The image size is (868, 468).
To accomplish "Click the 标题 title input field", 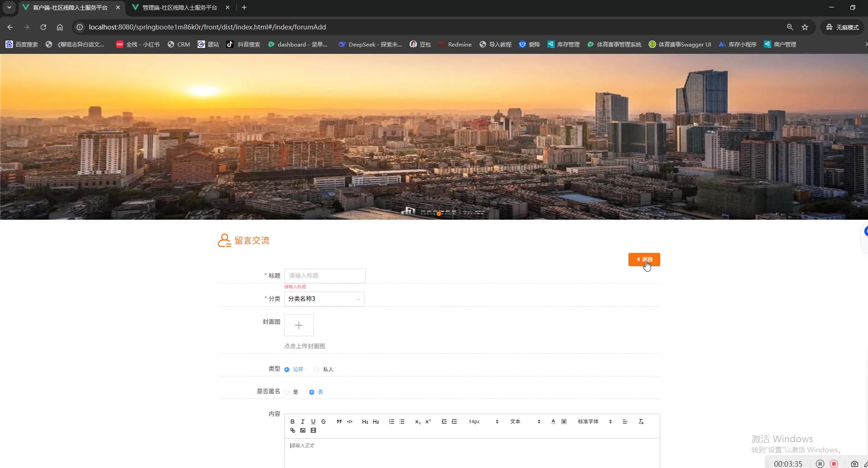I will coord(324,275).
